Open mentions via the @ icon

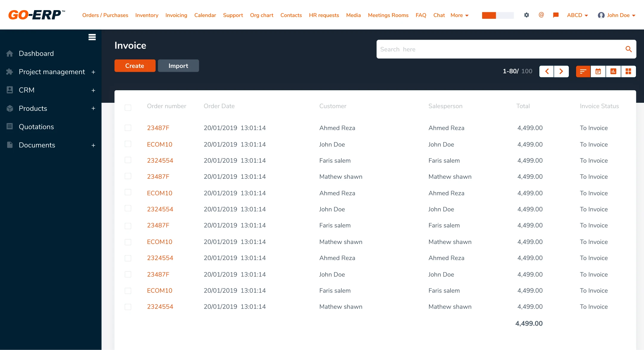pyautogui.click(x=541, y=15)
